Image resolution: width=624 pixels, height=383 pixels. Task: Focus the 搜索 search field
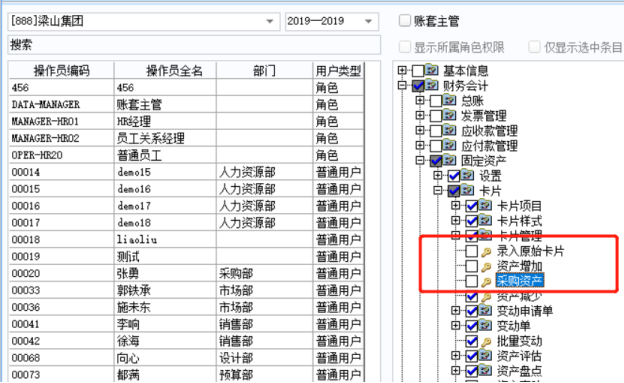pos(194,45)
